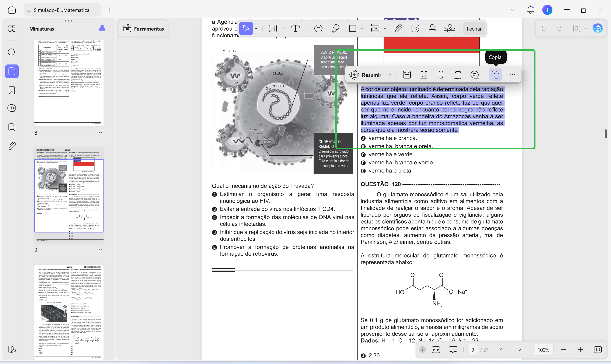Expand the measurement tool dropdown
The height and width of the screenshot is (364, 611).
385,28
